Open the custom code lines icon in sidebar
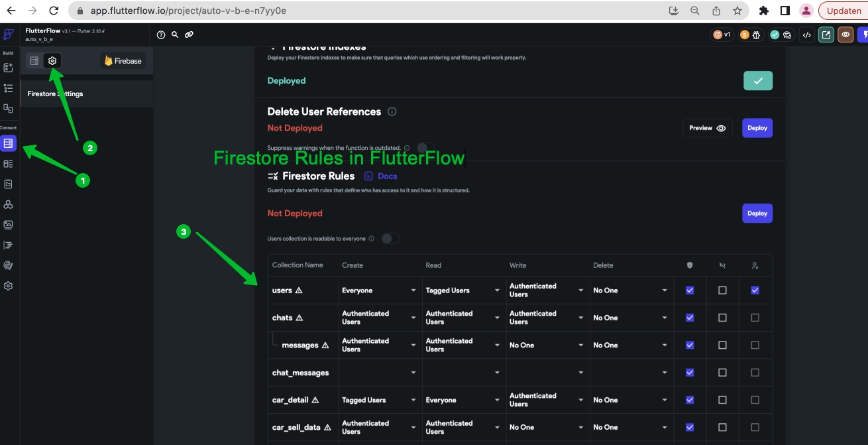Viewport: 868px width, 445px height. (8, 245)
